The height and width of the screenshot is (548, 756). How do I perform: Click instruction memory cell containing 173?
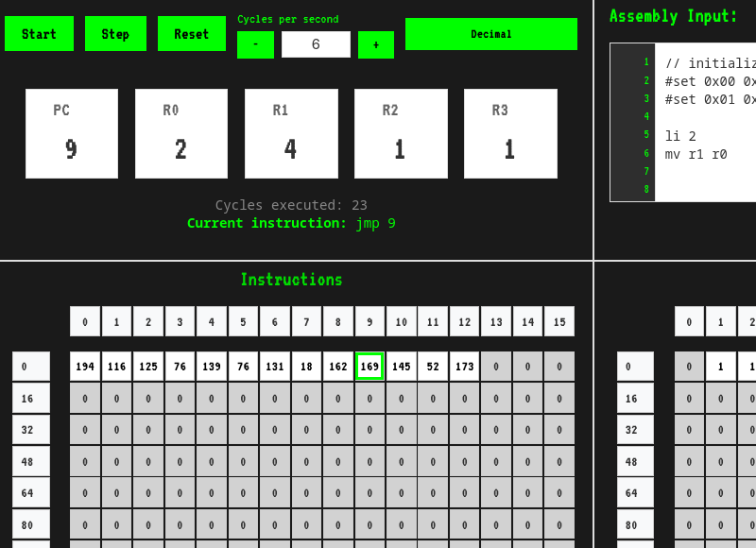pyautogui.click(x=464, y=367)
